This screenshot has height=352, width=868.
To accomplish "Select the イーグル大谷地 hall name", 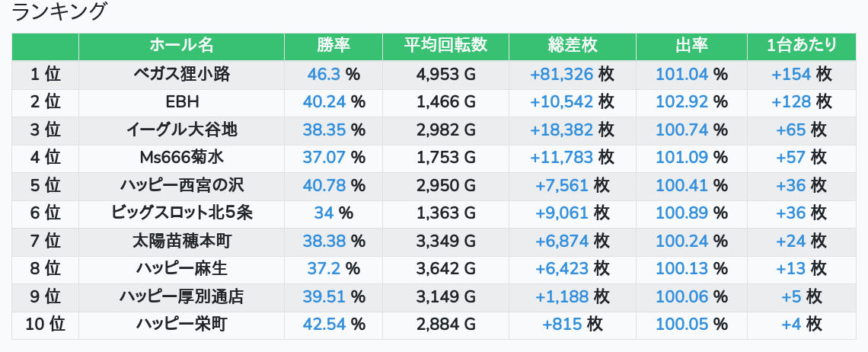I will click(181, 130).
